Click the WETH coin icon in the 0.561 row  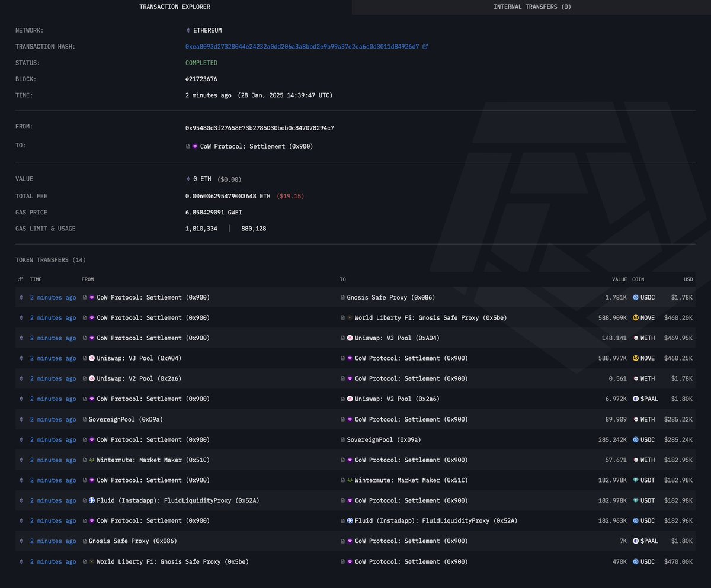tap(636, 378)
